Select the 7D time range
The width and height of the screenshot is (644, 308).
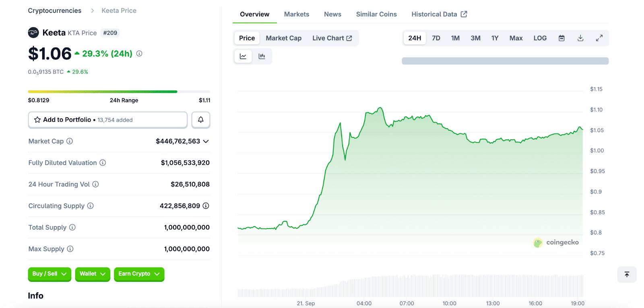(x=436, y=38)
